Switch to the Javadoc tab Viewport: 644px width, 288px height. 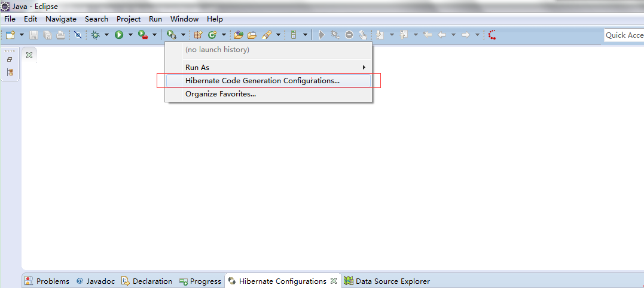tap(95, 281)
